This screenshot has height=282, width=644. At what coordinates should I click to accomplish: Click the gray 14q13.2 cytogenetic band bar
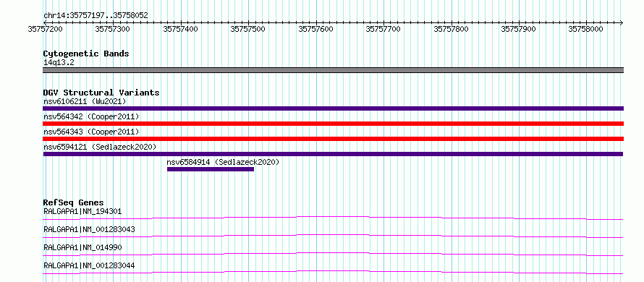tap(333, 70)
